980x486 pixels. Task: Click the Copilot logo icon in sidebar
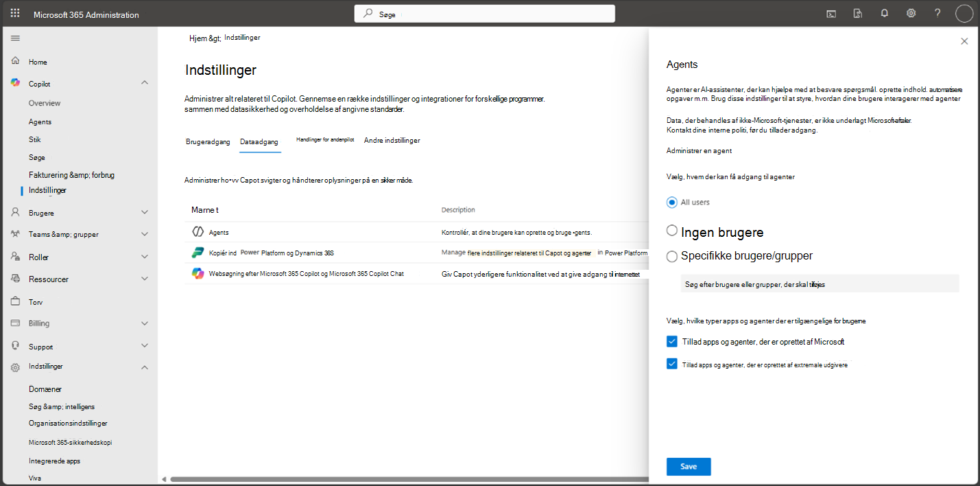coord(15,83)
